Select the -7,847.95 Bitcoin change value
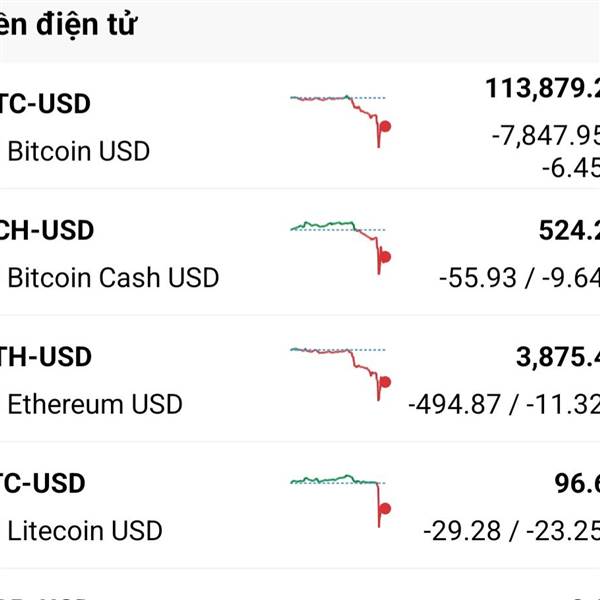 click(545, 135)
